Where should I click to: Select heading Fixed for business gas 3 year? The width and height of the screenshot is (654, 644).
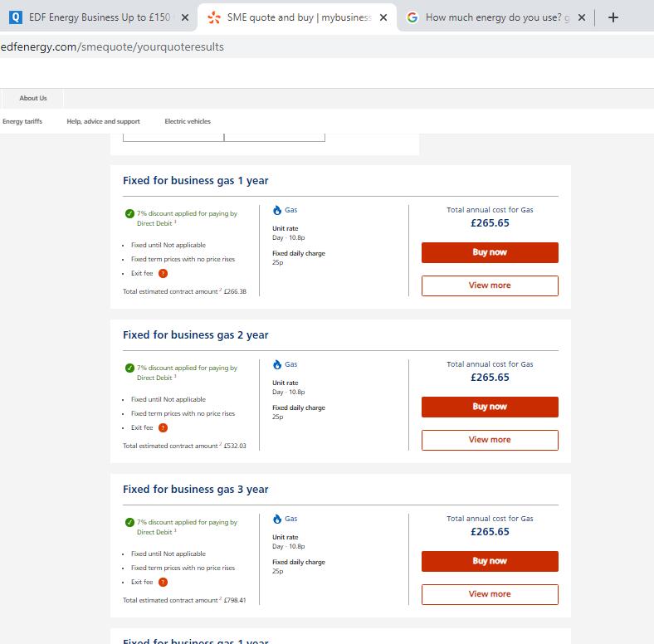196,490
